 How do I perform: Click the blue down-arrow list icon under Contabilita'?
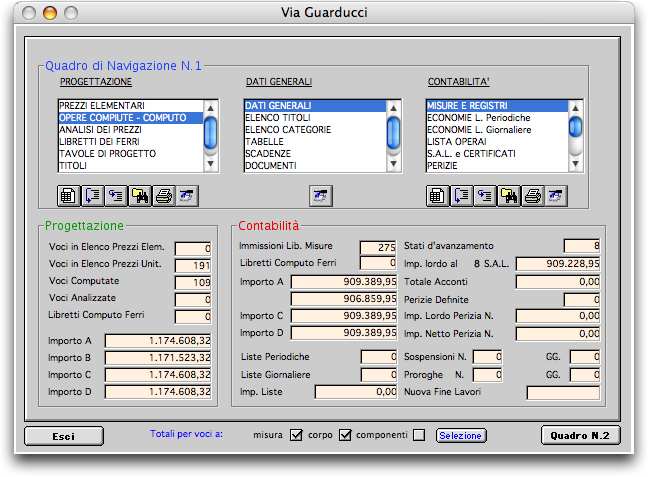[461, 196]
